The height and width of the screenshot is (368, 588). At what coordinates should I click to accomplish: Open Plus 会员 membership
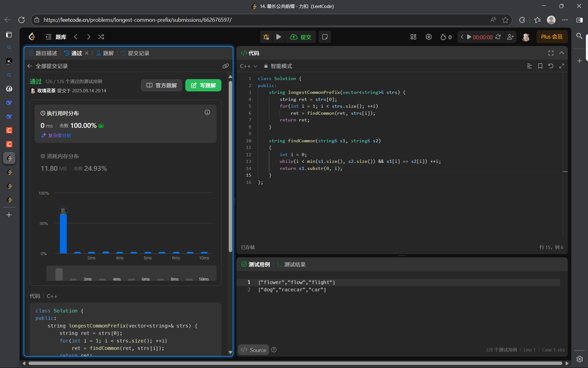coord(552,37)
